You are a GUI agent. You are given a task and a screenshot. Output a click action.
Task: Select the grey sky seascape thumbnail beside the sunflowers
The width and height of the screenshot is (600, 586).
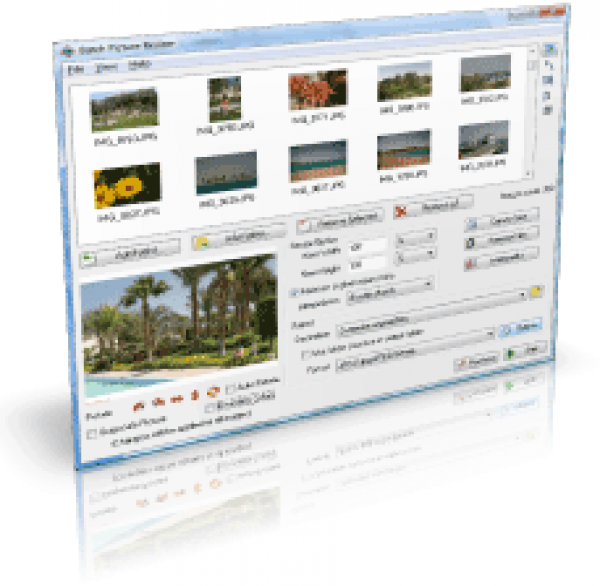pos(227,173)
